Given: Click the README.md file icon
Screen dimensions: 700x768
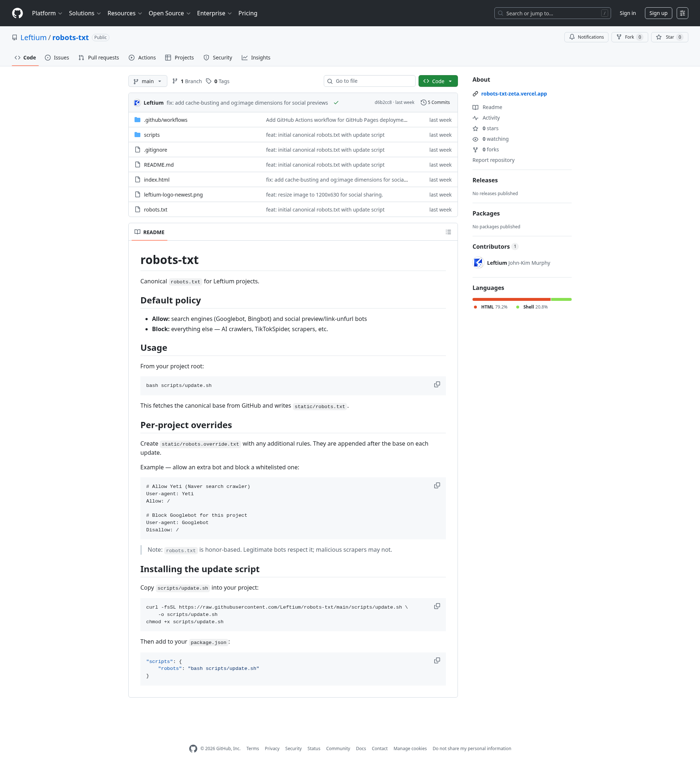Looking at the screenshot, I should pos(137,165).
